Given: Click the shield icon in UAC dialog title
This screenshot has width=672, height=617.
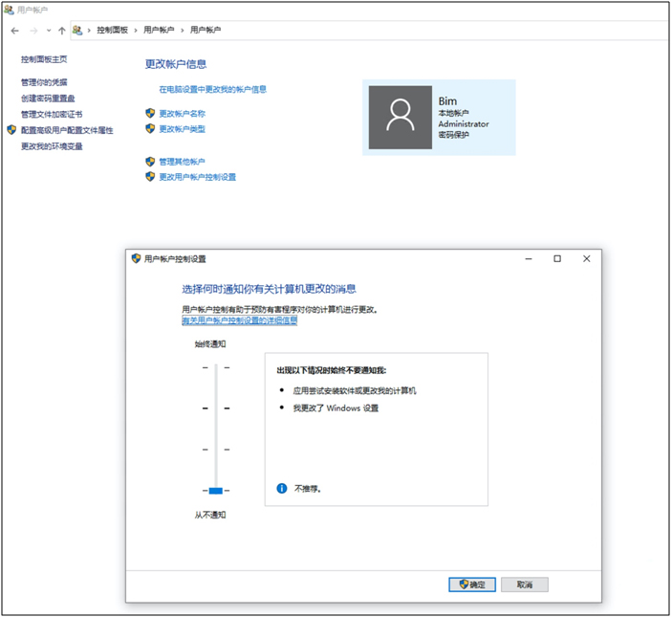Looking at the screenshot, I should pyautogui.click(x=136, y=258).
